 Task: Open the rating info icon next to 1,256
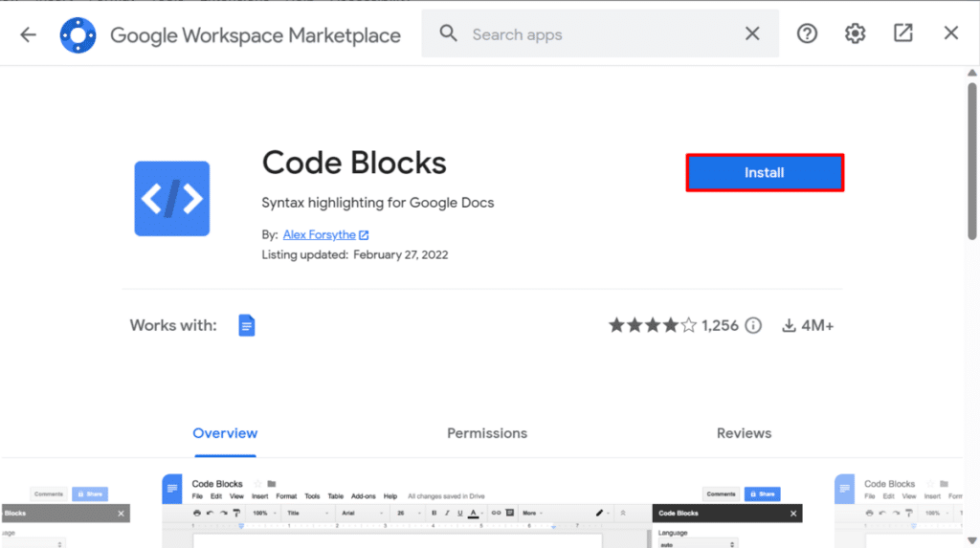click(753, 325)
